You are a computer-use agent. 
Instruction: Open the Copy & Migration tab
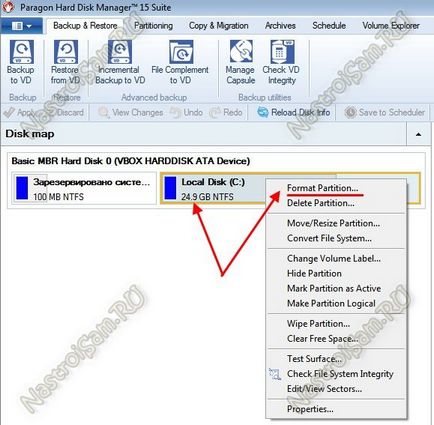pos(218,26)
